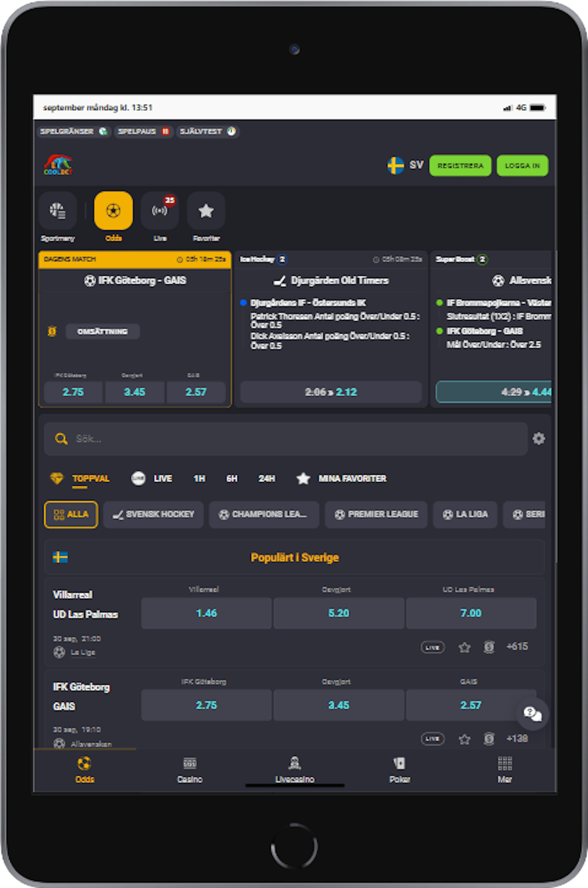Favorite the Villarreal vs UD Las Palmas match
588x888 pixels.
pyautogui.click(x=464, y=647)
